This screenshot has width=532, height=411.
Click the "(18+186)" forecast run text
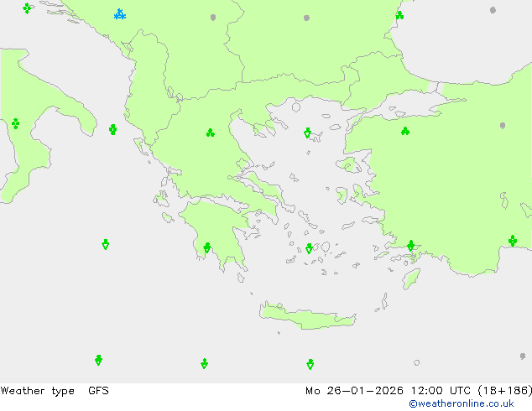505,391
